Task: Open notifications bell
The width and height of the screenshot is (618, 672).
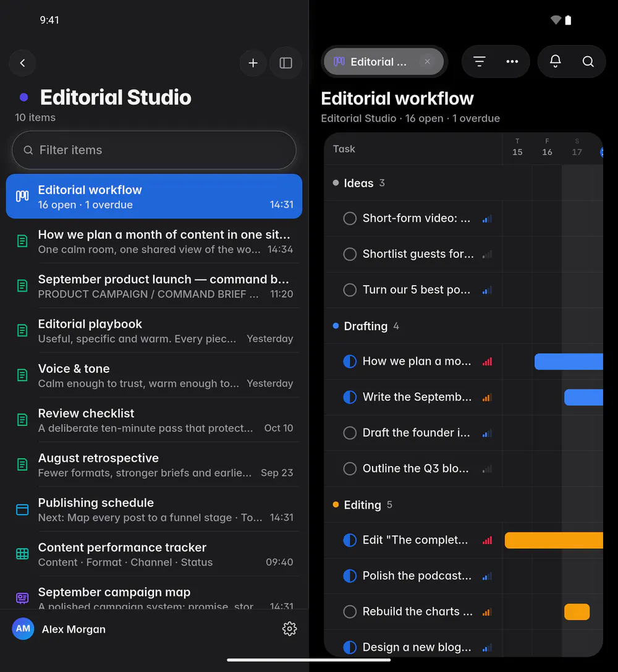Action: [555, 62]
